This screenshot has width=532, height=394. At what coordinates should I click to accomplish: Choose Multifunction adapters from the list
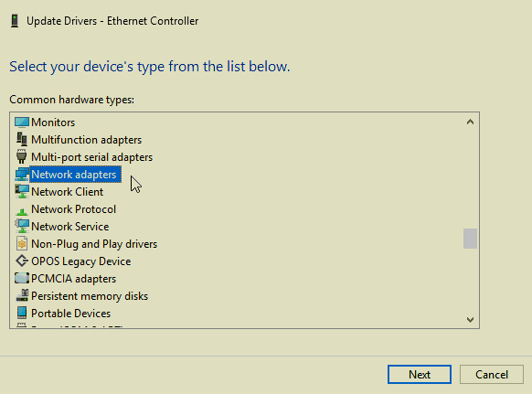tap(86, 140)
